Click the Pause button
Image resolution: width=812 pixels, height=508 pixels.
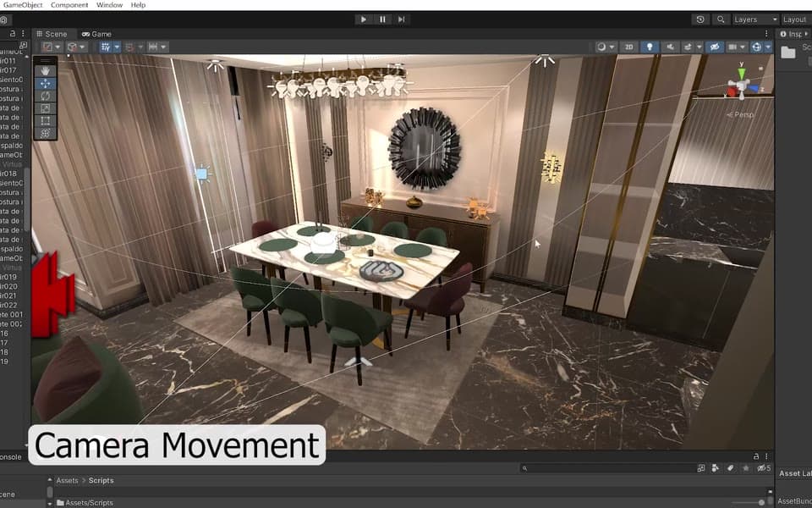pos(382,19)
